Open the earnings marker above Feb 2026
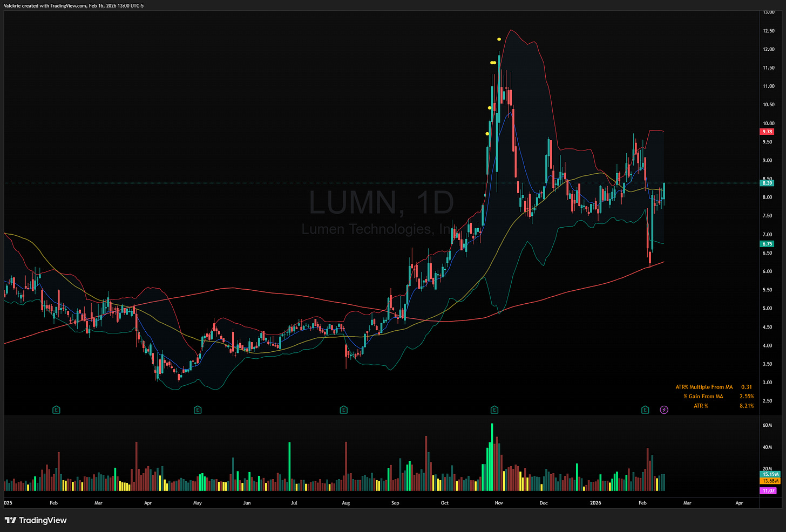 click(x=645, y=410)
